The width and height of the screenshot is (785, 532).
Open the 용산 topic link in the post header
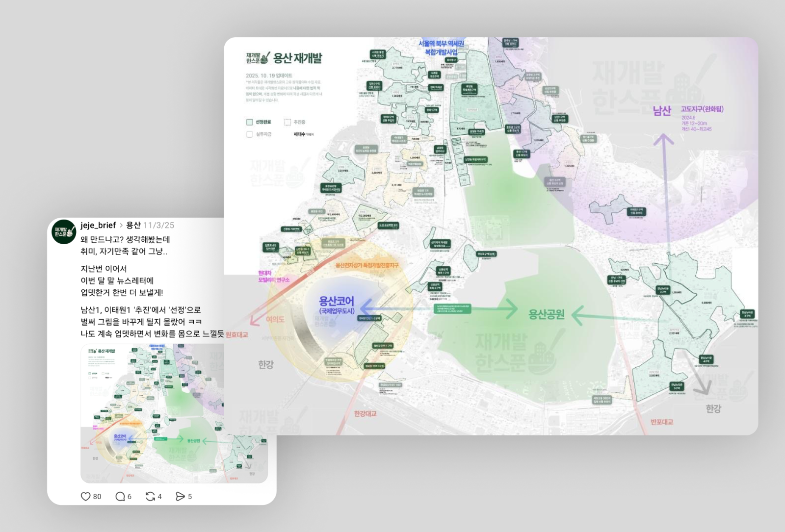(133, 225)
